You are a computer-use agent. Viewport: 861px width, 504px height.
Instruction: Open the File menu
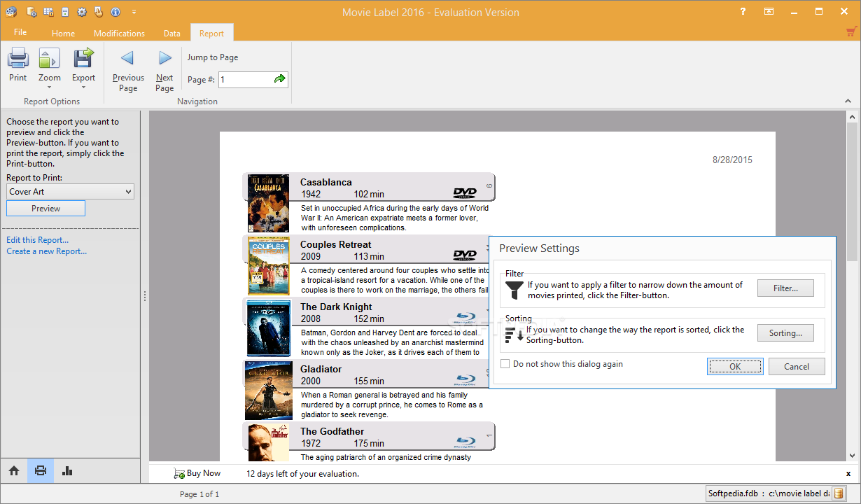pyautogui.click(x=20, y=32)
